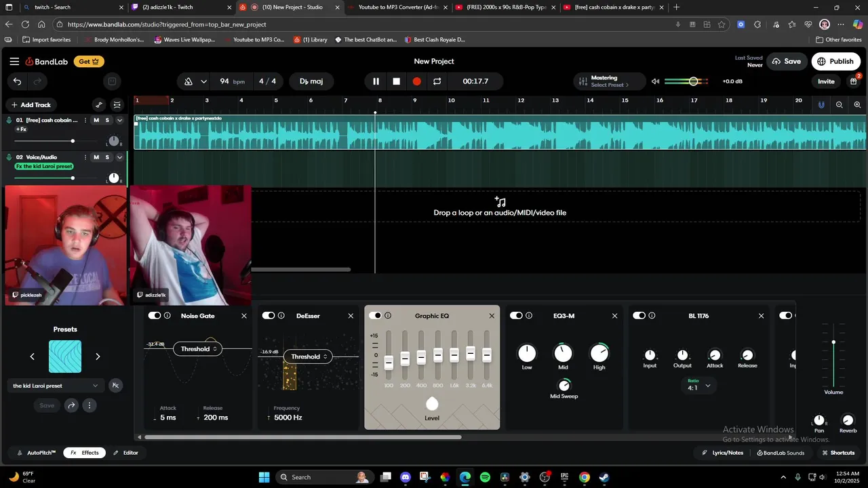This screenshot has width=868, height=488.
Task: Expand track 02 Voice/Audio options chevron
Action: tap(119, 157)
